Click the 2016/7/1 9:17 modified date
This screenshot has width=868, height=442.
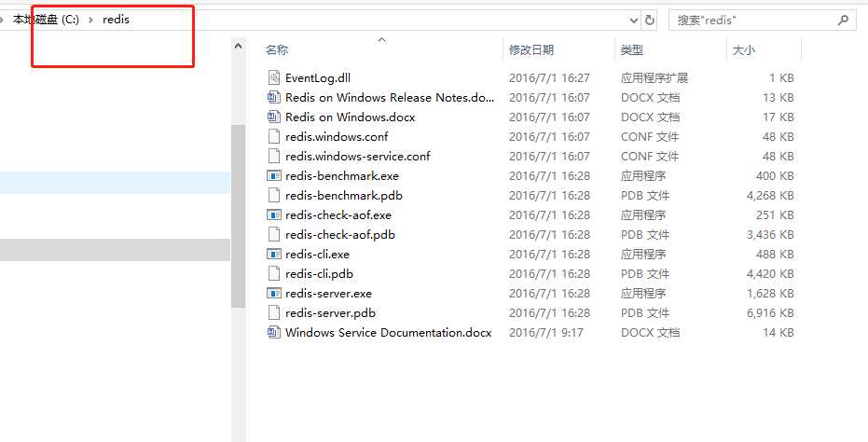click(x=545, y=333)
